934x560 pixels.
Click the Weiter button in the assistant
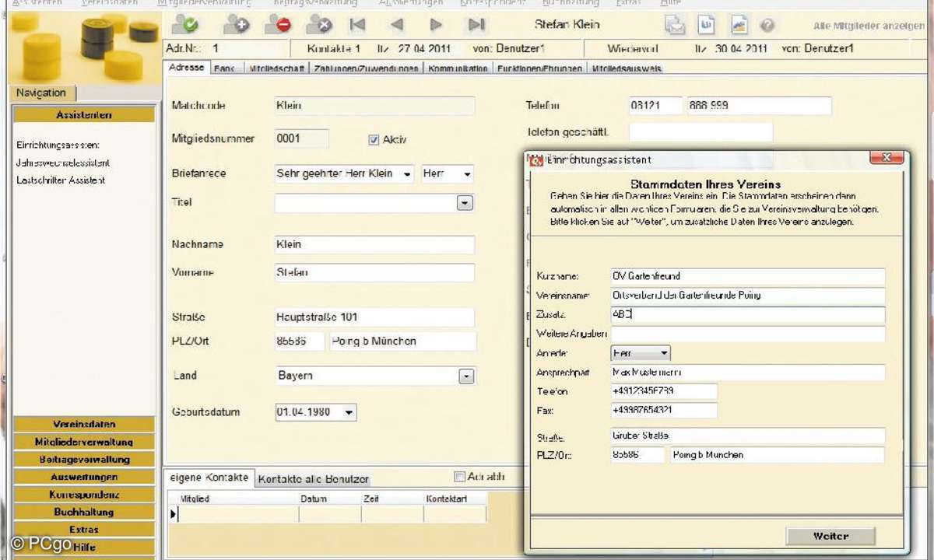tap(830, 536)
